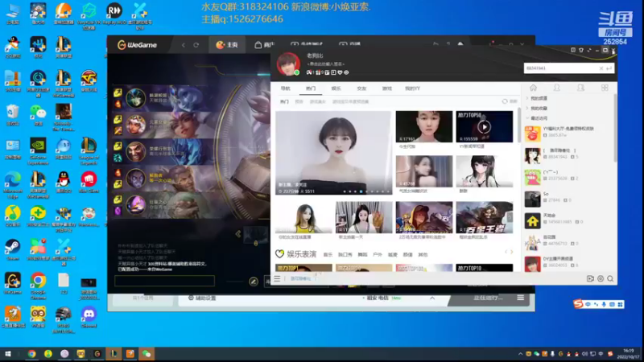Viewport: 644px width, 362px height.
Task: Open the Recycle Bin on desktop
Action: [13, 115]
